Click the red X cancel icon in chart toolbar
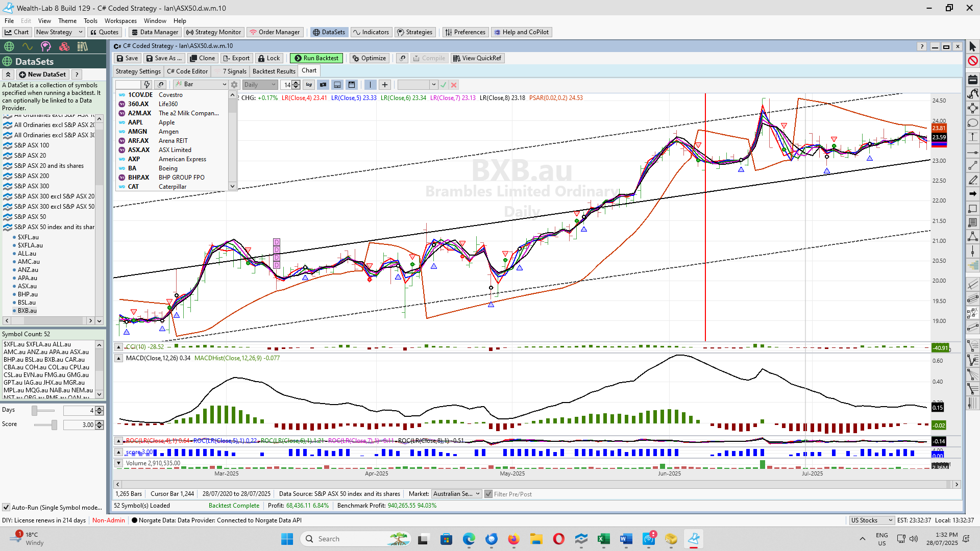Viewport: 980px width, 551px height. 454,85
